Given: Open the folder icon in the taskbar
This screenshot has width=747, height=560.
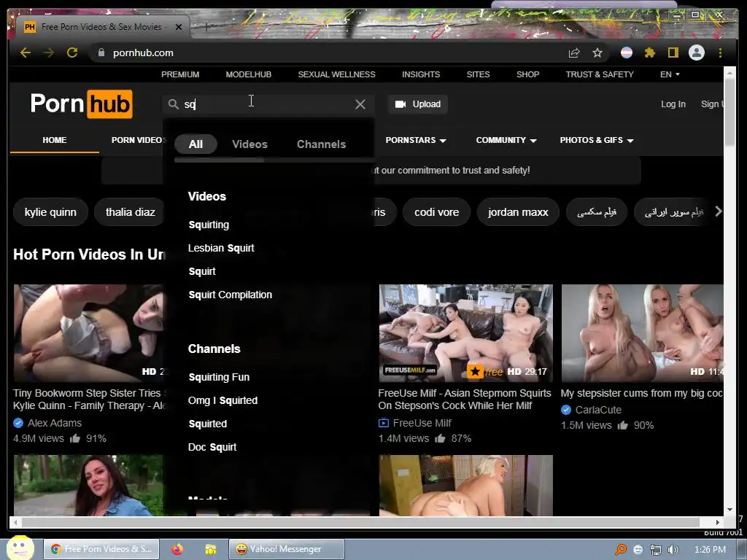Looking at the screenshot, I should [x=211, y=549].
